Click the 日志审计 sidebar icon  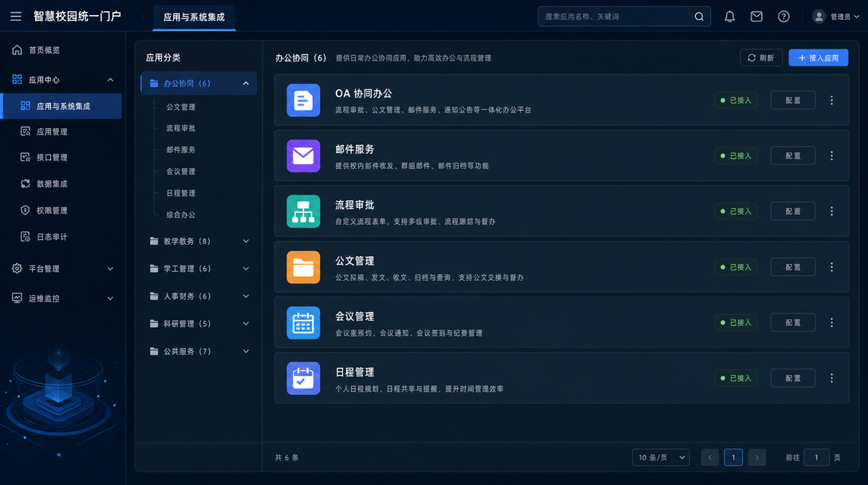(x=25, y=237)
